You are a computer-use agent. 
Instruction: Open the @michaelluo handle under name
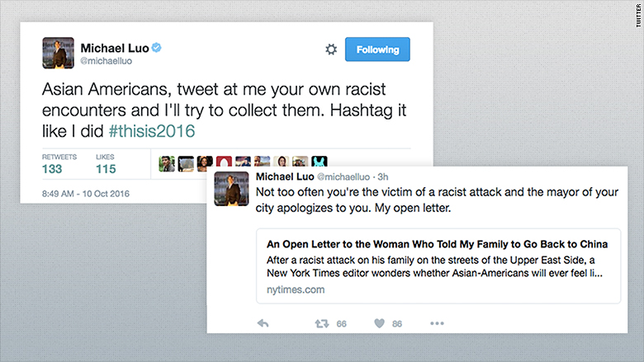pos(106,61)
